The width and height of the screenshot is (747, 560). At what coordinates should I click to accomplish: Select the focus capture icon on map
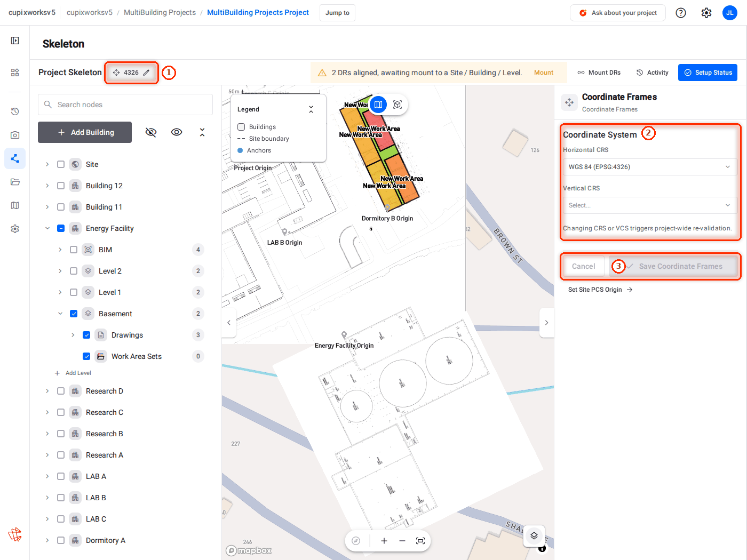pos(398,105)
